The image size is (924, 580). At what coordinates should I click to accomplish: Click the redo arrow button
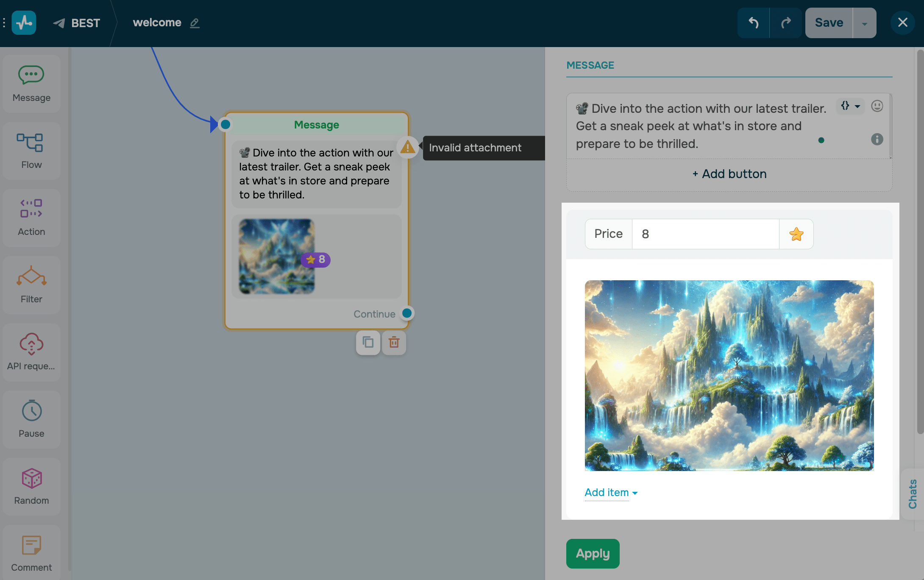click(x=786, y=23)
